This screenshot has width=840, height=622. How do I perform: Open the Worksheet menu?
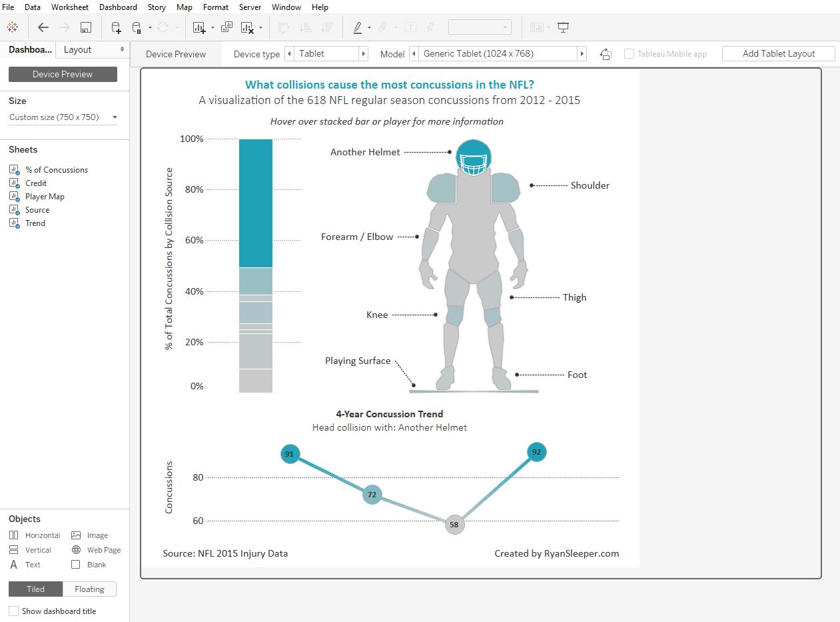pos(70,7)
